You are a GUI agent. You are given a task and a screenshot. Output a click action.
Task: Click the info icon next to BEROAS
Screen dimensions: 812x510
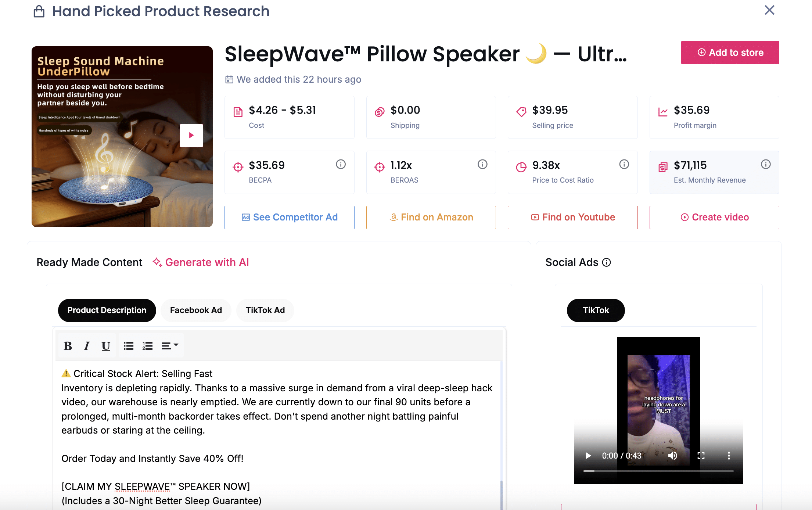[482, 164]
